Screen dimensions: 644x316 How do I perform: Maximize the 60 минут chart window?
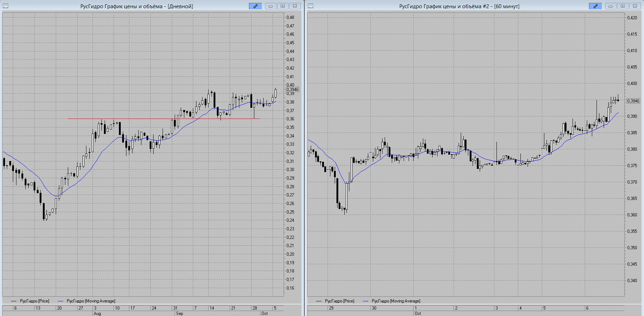[x=623, y=6]
